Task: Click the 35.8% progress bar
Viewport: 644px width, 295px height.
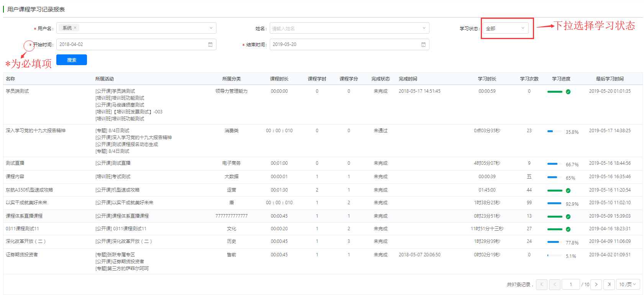Action: coord(555,131)
